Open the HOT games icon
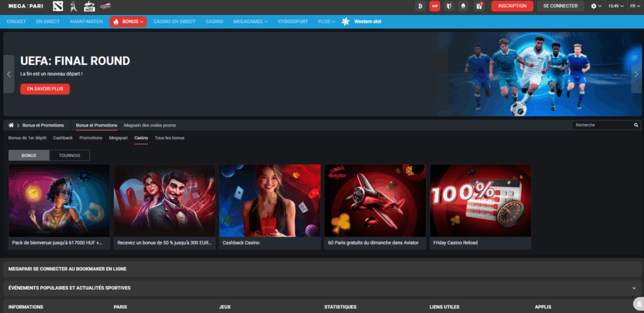The image size is (644, 313). 89,6
